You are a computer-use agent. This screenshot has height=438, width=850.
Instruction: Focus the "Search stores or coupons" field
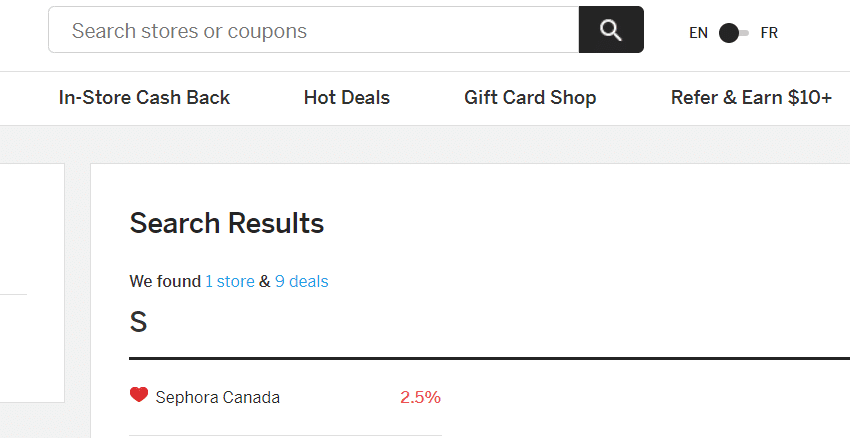click(314, 30)
